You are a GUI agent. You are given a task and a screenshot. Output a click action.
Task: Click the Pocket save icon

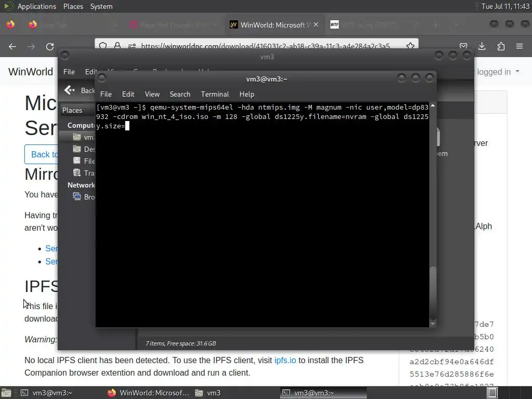click(x=463, y=46)
